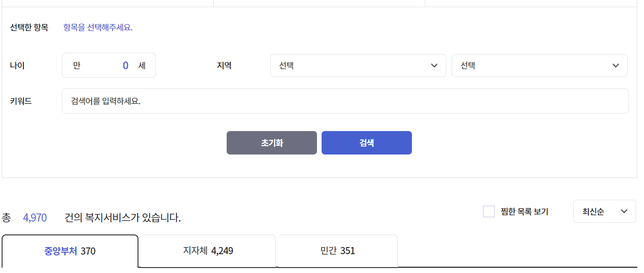Switch to the 지자체 4,249 tab
The height and width of the screenshot is (273, 644).
(x=207, y=251)
